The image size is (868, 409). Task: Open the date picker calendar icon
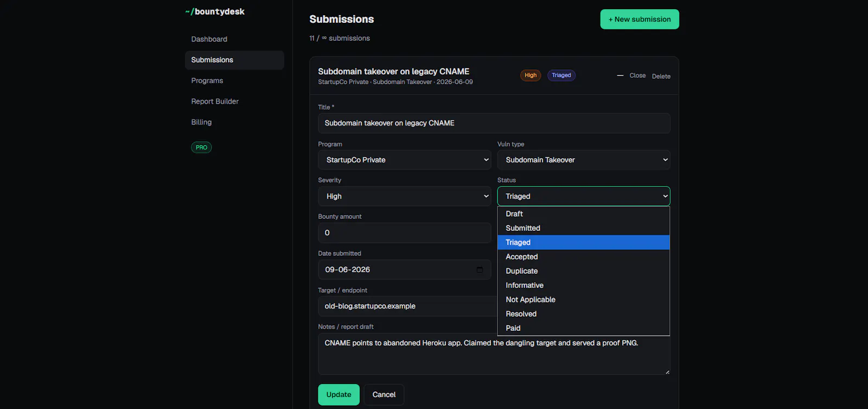pos(480,270)
